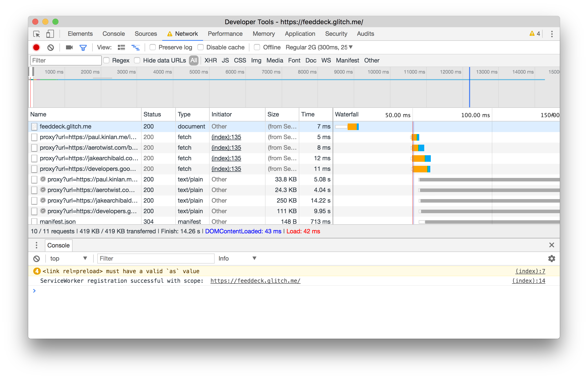The width and height of the screenshot is (588, 379).
Task: Switch to large request rows view icon
Action: pyautogui.click(x=121, y=47)
